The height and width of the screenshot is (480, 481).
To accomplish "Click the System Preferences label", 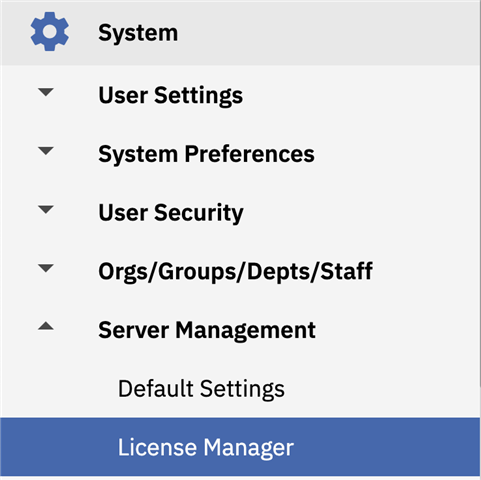I will (x=206, y=154).
